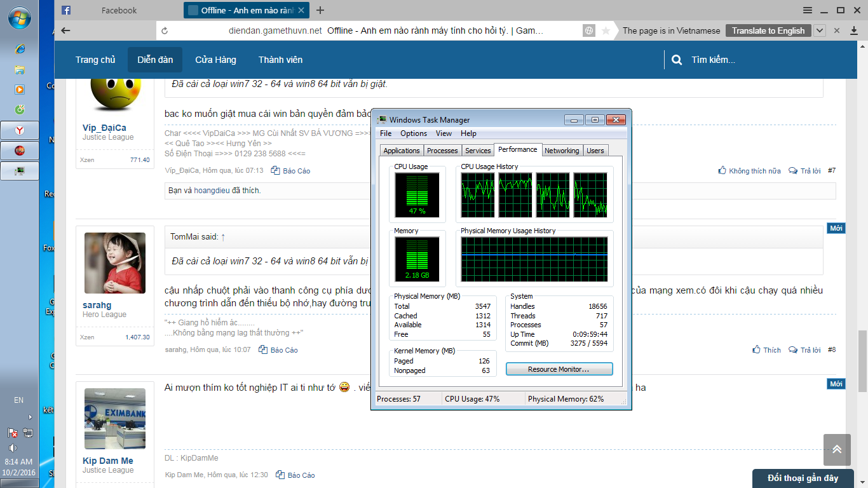
Task: Open the Task Manager View menu
Action: click(444, 133)
